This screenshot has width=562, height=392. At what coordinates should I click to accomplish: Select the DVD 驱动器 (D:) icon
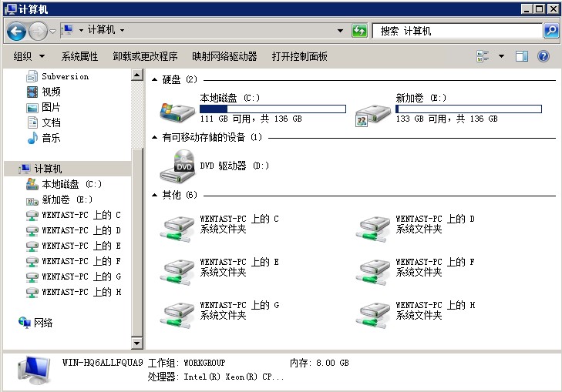pos(178,166)
